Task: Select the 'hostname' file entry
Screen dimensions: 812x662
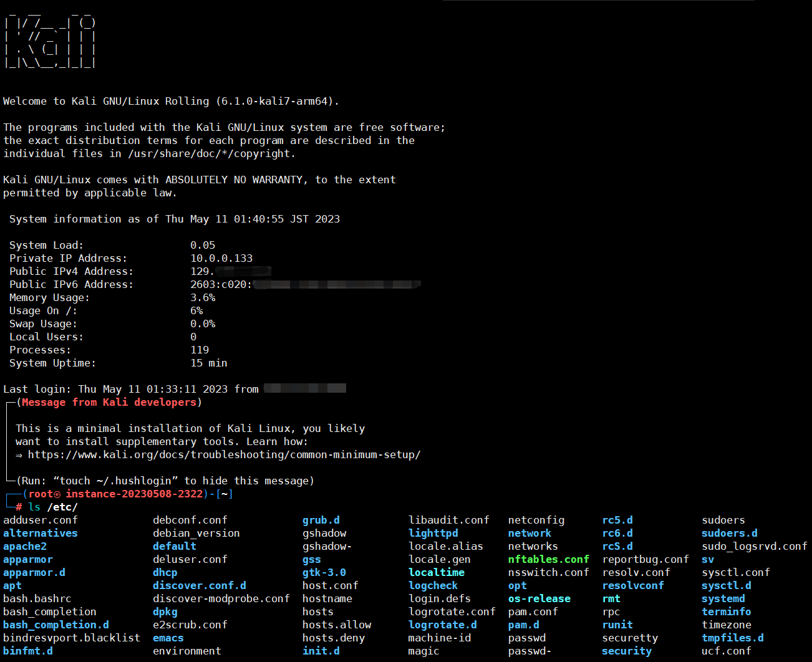Action: pyautogui.click(x=327, y=598)
